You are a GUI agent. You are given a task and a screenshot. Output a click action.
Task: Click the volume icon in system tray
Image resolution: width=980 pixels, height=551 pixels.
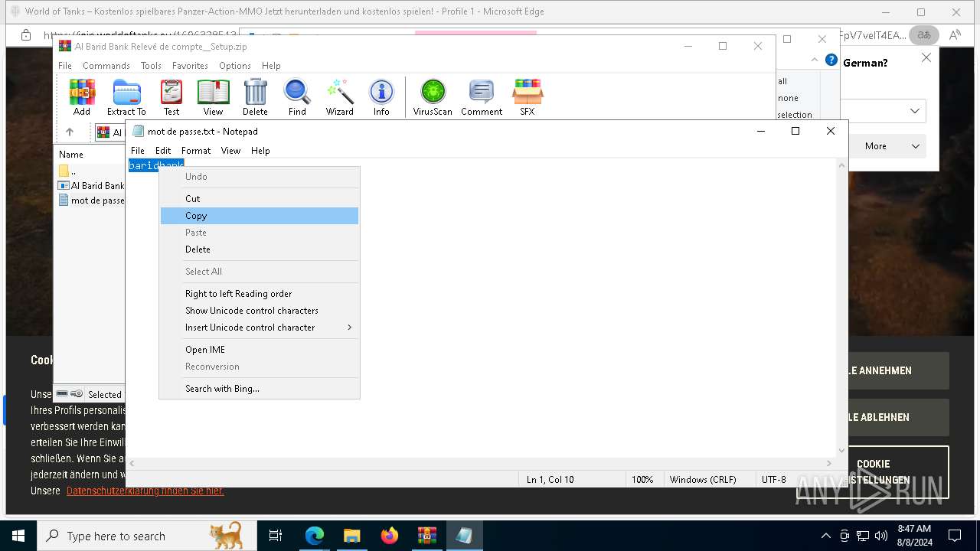881,536
